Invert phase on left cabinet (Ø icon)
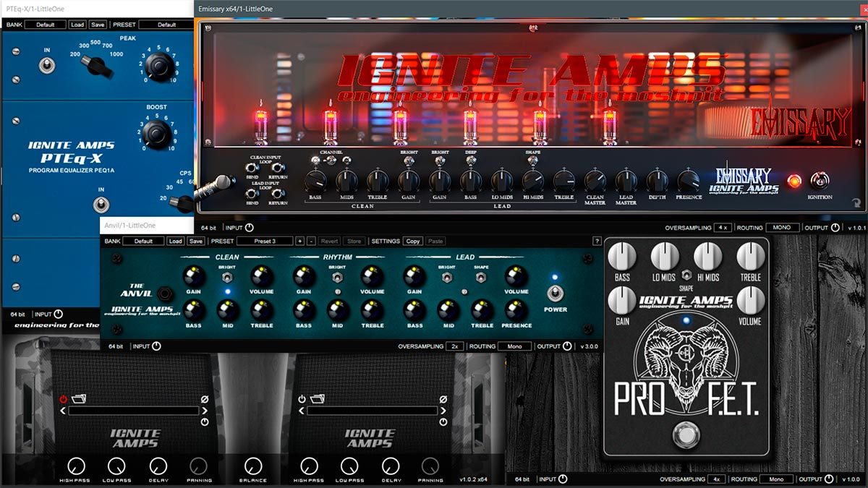Viewport: 868px width, 488px height. coord(205,399)
